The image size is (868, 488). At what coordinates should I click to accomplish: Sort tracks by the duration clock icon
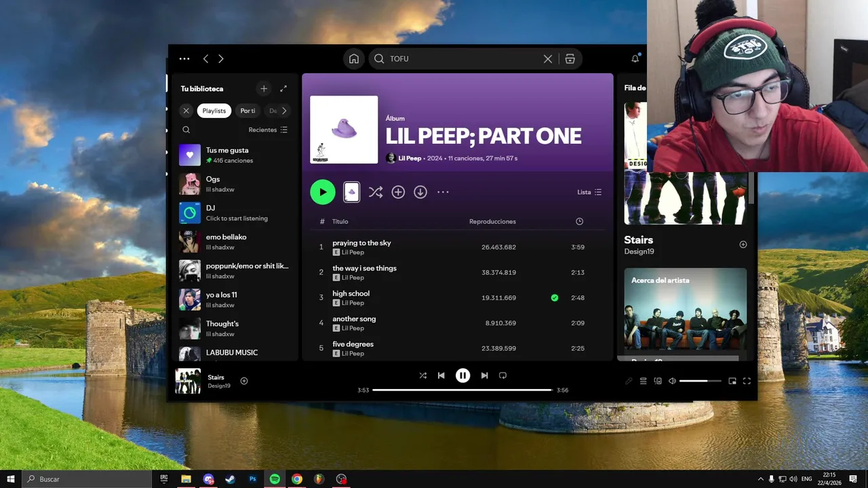pyautogui.click(x=579, y=222)
